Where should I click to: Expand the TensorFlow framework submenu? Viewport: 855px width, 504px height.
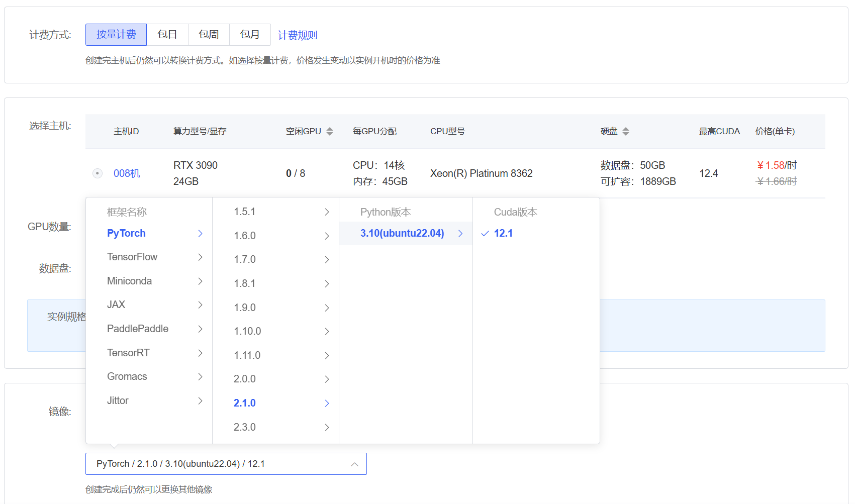coord(132,257)
